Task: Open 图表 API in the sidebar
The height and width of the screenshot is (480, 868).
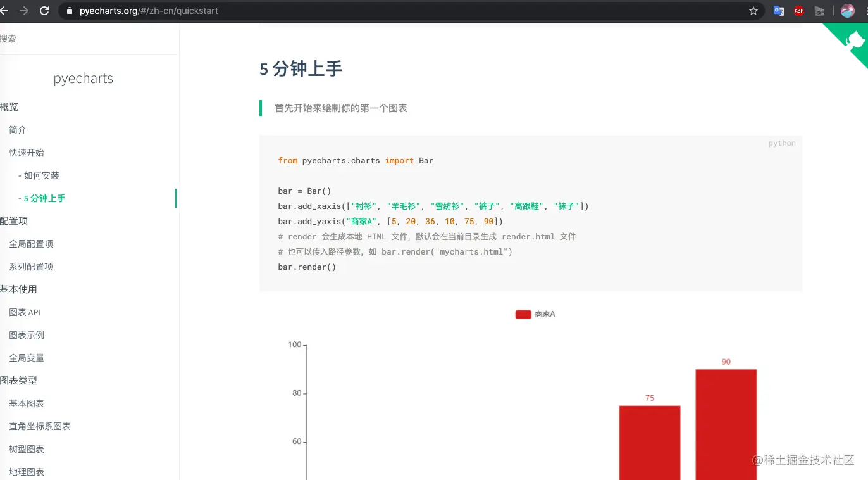Action: (x=25, y=312)
